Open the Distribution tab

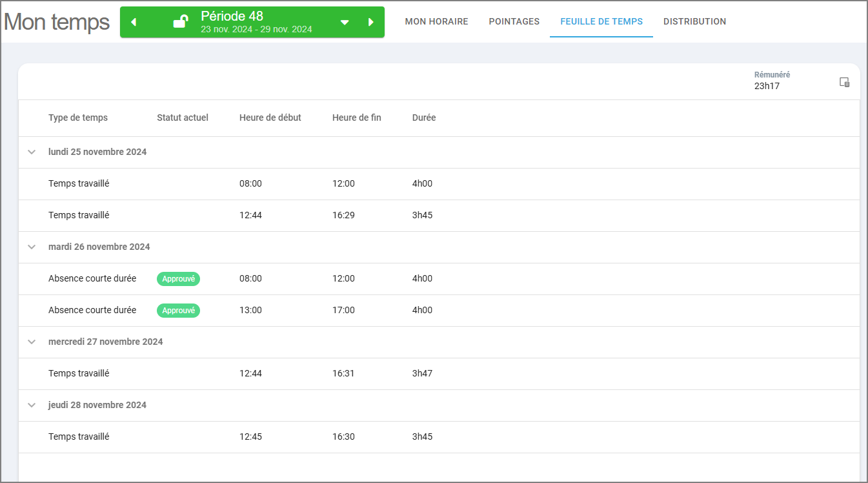pyautogui.click(x=695, y=22)
